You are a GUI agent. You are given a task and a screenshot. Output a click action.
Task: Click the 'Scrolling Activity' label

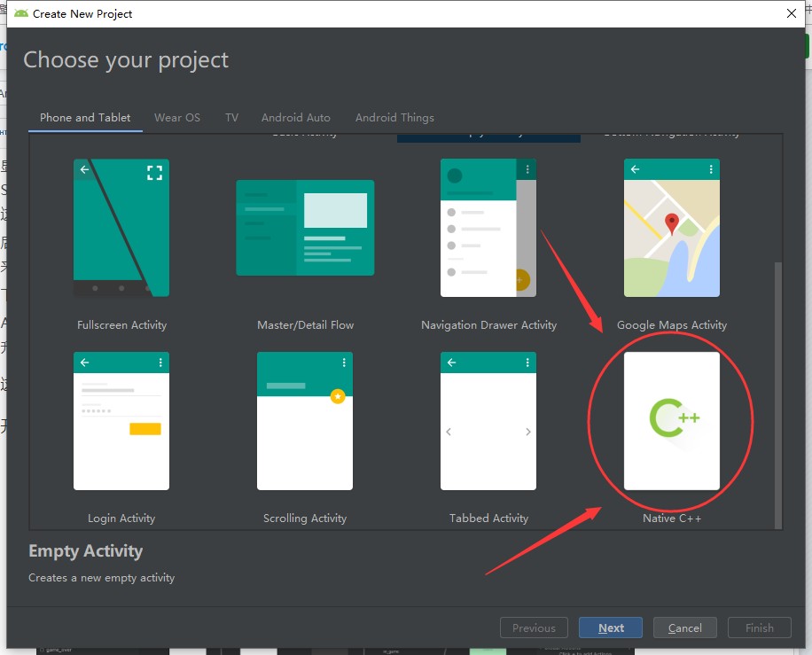click(x=305, y=519)
